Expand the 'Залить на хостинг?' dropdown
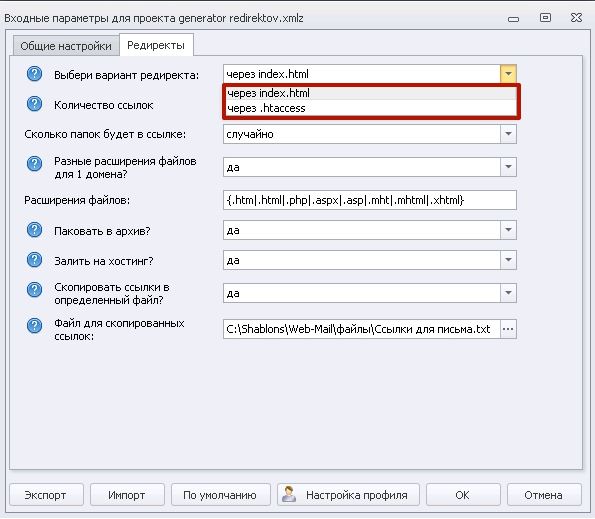 (x=508, y=260)
